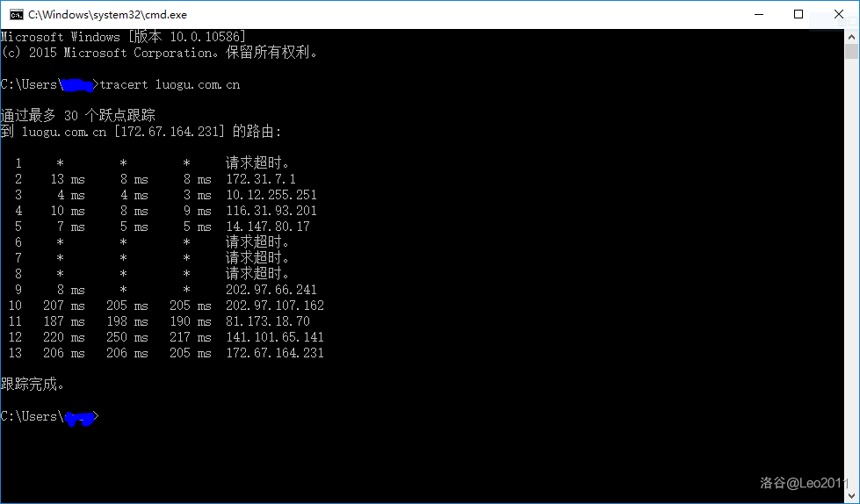860x504 pixels.
Task: Click the vertical scrollbar thumb
Action: (851, 52)
